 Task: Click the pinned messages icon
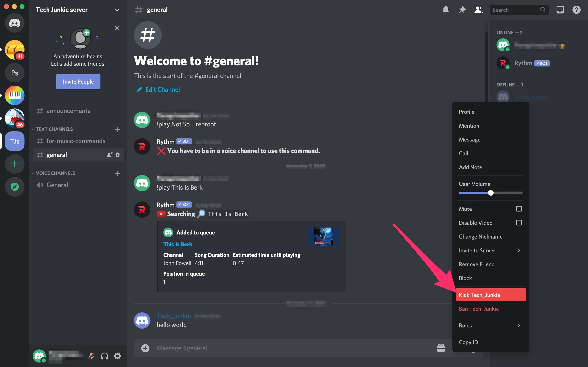tap(462, 9)
